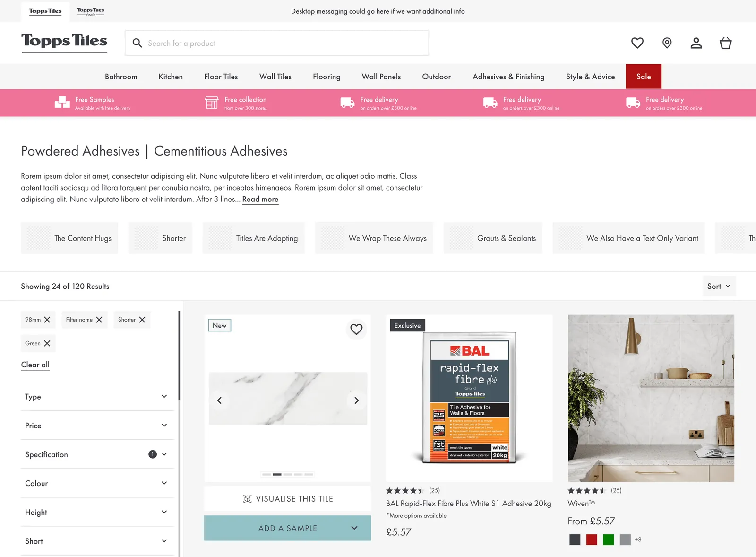
Task: Remove the Green filter chip
Action: [47, 343]
